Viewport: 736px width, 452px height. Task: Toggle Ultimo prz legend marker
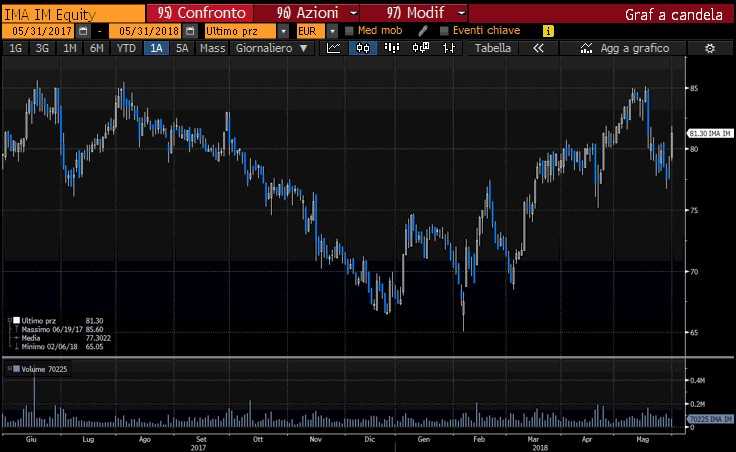pos(16,321)
